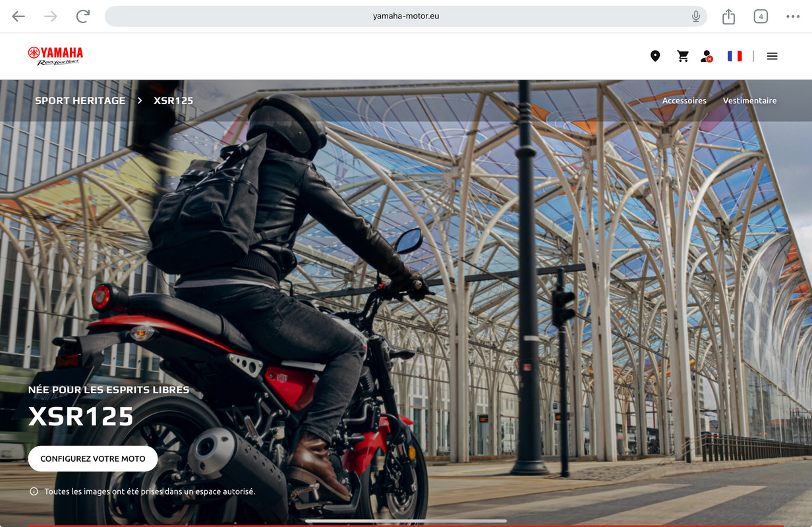Open the user account icon
This screenshot has height=527, width=812.
pos(707,56)
